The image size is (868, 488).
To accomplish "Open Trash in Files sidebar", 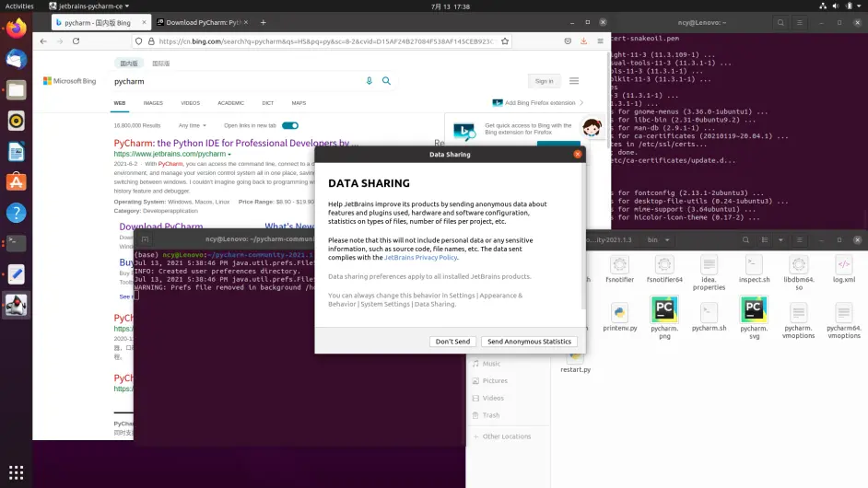I will [x=490, y=415].
